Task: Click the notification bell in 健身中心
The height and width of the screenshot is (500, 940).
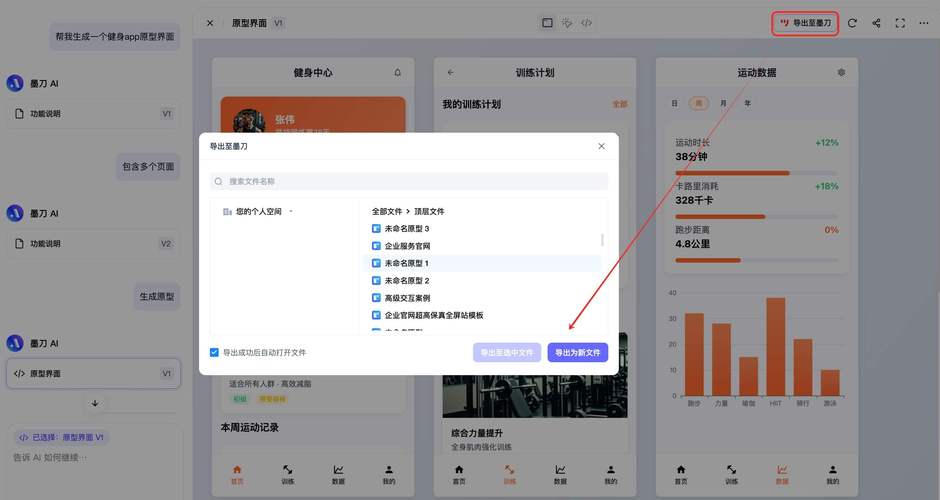Action: 397,73
